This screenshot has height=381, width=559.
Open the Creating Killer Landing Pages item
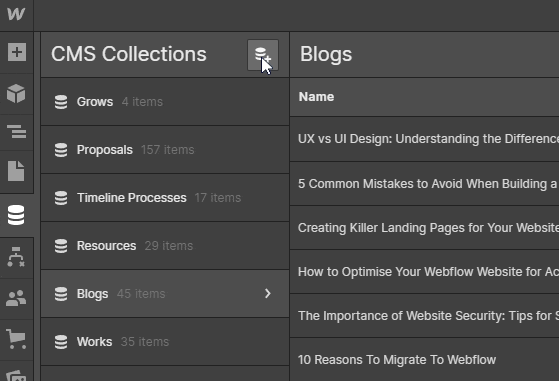tap(424, 227)
